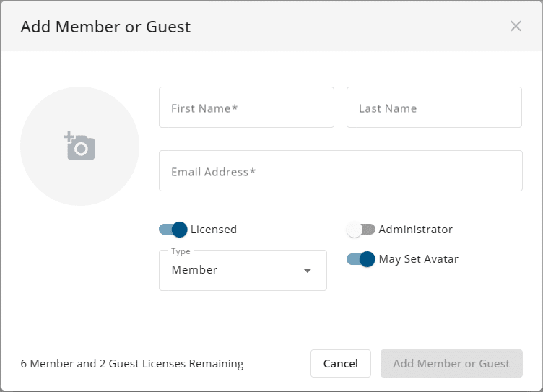Click the dialog title heading
Viewport: 543px width, 392px height.
[x=105, y=27]
